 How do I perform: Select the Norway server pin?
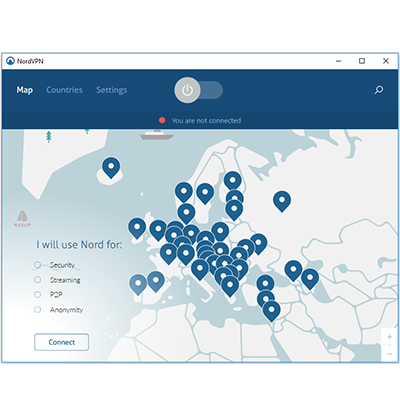click(x=184, y=192)
